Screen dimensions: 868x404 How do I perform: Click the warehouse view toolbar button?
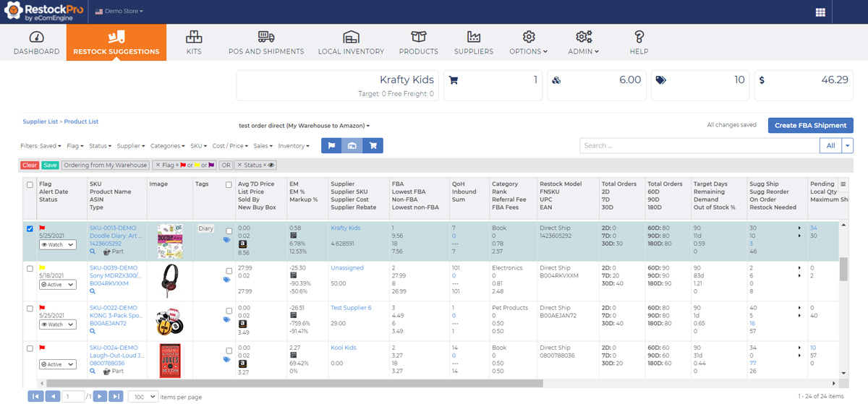(352, 145)
